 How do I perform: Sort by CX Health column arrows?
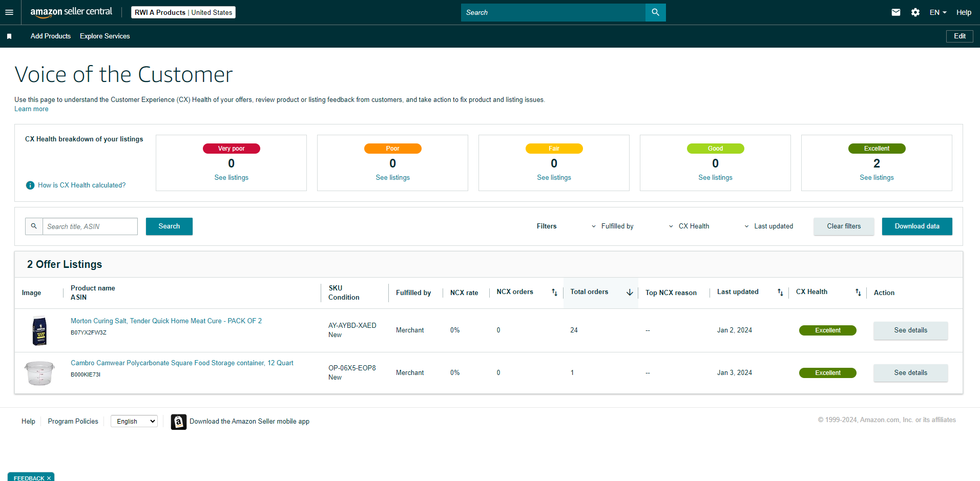tap(858, 292)
